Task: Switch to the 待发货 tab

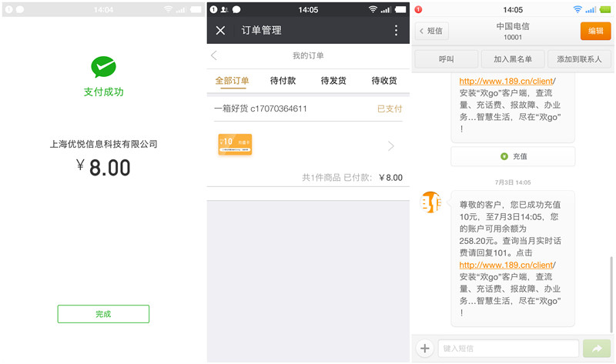Action: [333, 81]
